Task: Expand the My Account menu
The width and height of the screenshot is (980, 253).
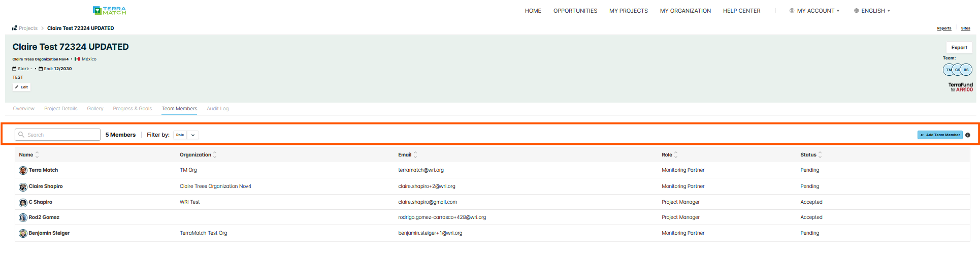Action: point(814,11)
